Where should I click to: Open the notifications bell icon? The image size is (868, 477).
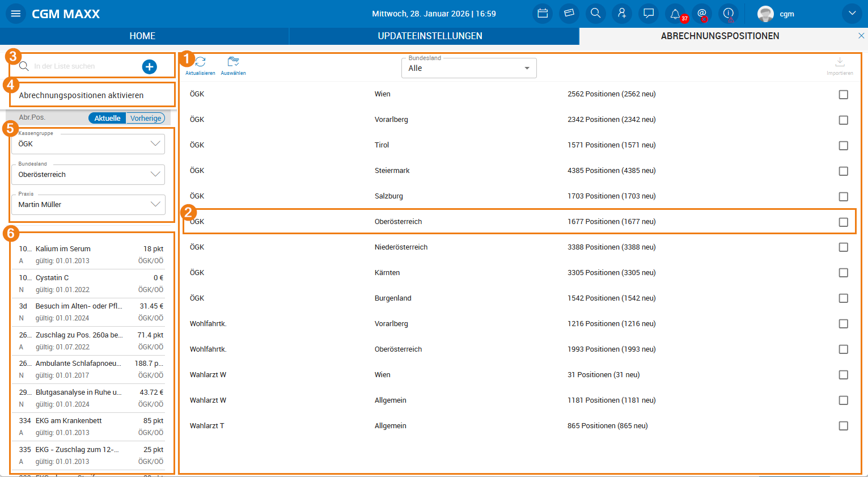click(675, 14)
